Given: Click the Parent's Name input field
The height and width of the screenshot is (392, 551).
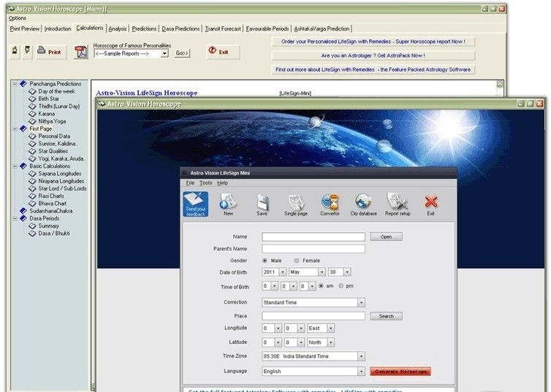Looking at the screenshot, I should click(313, 249).
